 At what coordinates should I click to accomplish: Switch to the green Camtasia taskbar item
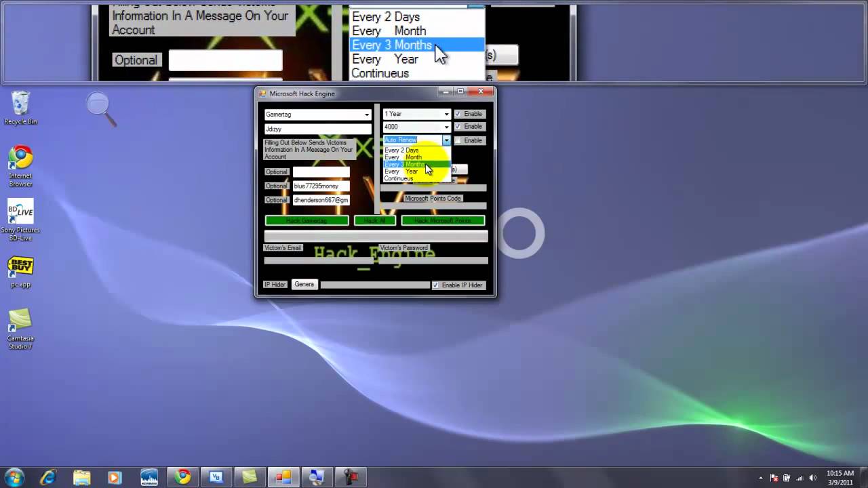pos(249,477)
